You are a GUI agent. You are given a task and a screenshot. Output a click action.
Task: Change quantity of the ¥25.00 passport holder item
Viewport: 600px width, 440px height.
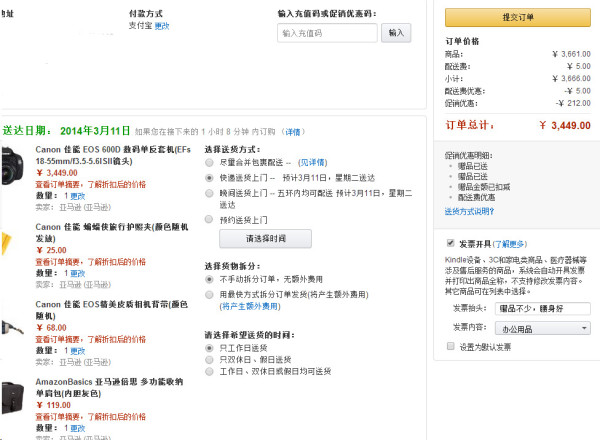78,273
